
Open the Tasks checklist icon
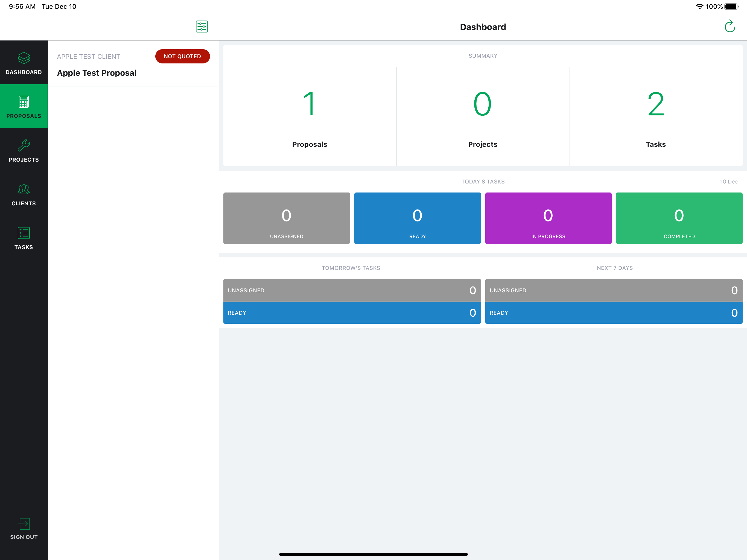tap(24, 233)
